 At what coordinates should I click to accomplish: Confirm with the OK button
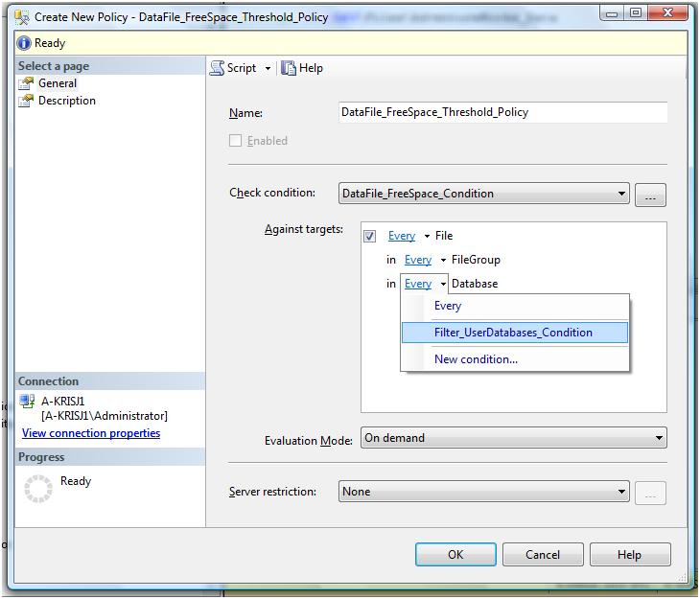[455, 555]
